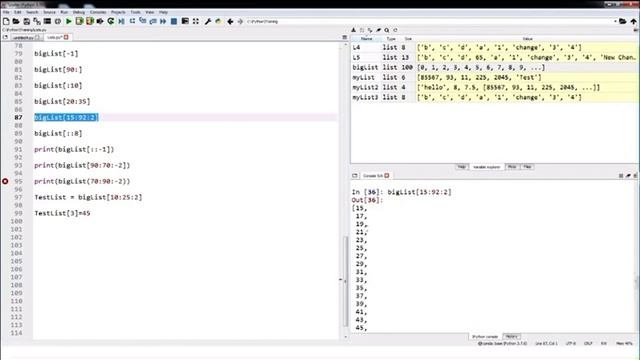This screenshot has height=360, width=640.
Task: Open the Run menu
Action: [x=64, y=12]
